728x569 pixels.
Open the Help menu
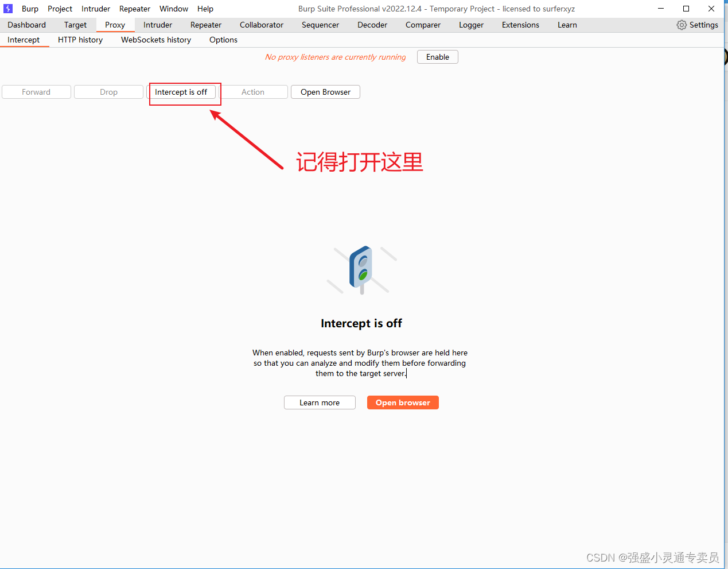pos(205,9)
